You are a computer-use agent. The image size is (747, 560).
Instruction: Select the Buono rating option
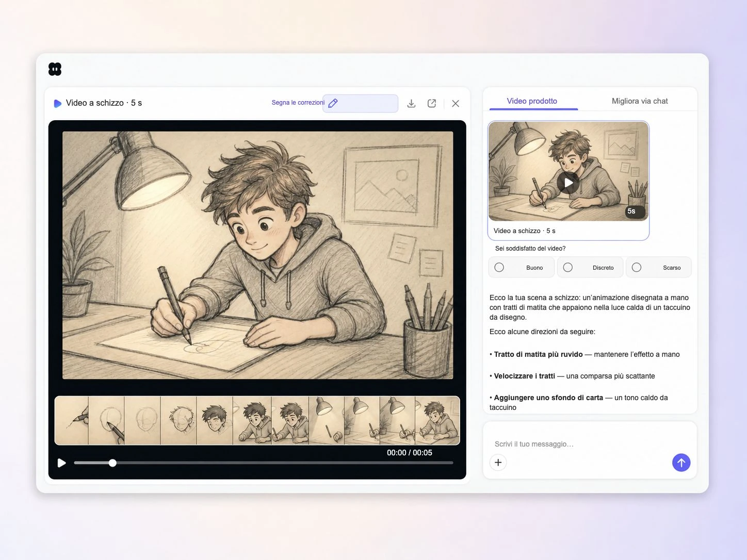point(521,268)
